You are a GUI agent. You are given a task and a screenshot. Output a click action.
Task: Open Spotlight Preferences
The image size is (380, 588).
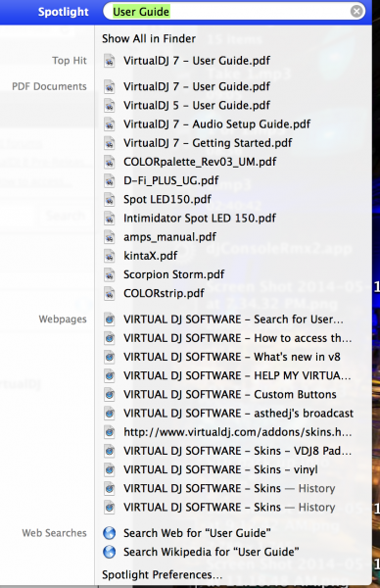click(162, 574)
